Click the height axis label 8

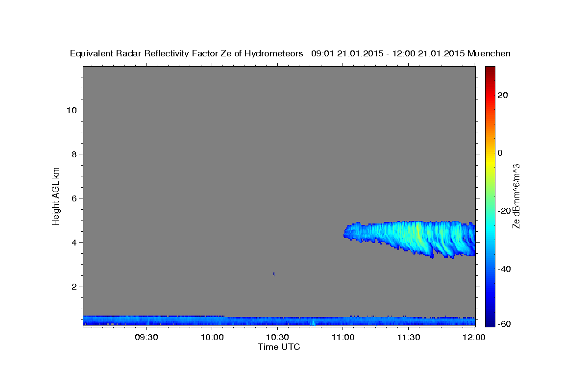74,154
